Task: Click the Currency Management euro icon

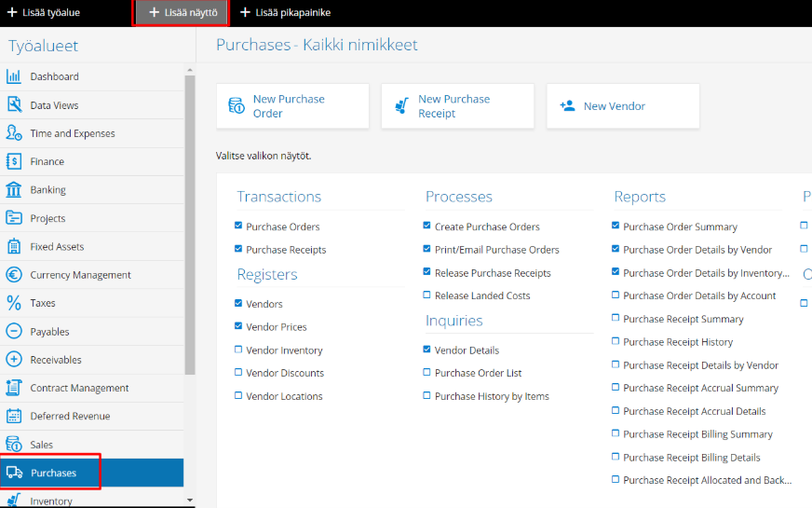Action: click(x=13, y=274)
